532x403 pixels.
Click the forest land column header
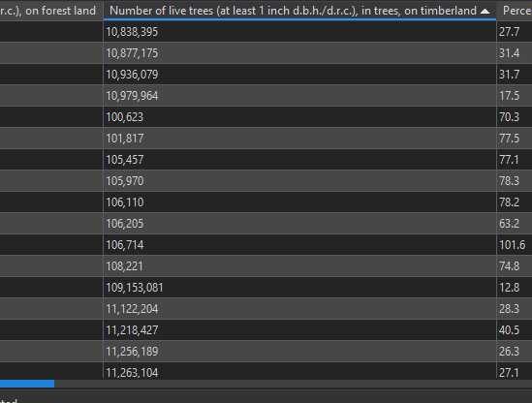51,11
